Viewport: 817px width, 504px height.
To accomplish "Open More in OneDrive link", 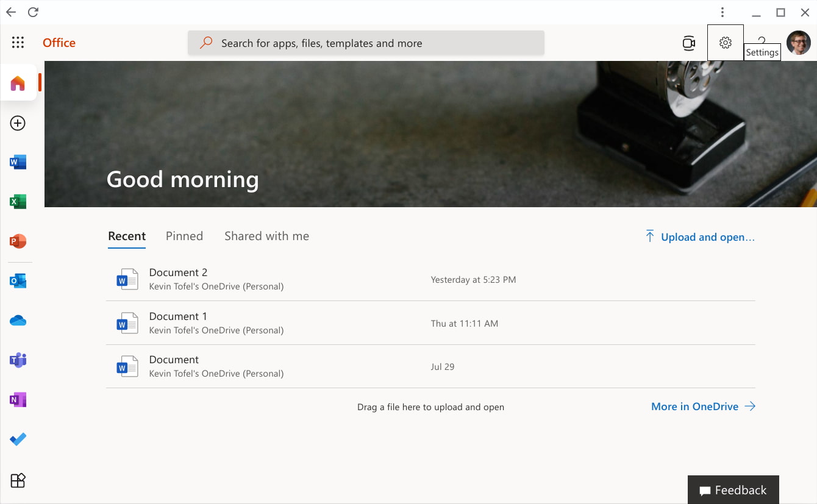I will [x=703, y=406].
